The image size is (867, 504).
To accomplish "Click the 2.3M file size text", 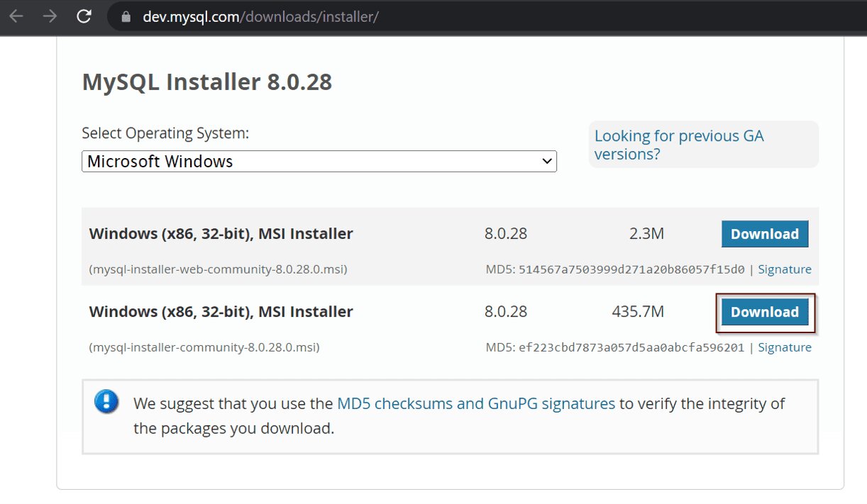I will coord(646,234).
